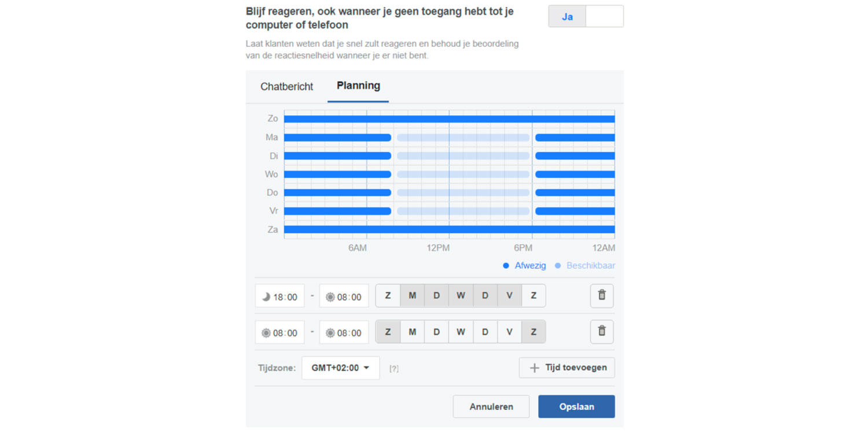Switch to the Chatbericht tab
868x432 pixels.
click(x=286, y=87)
